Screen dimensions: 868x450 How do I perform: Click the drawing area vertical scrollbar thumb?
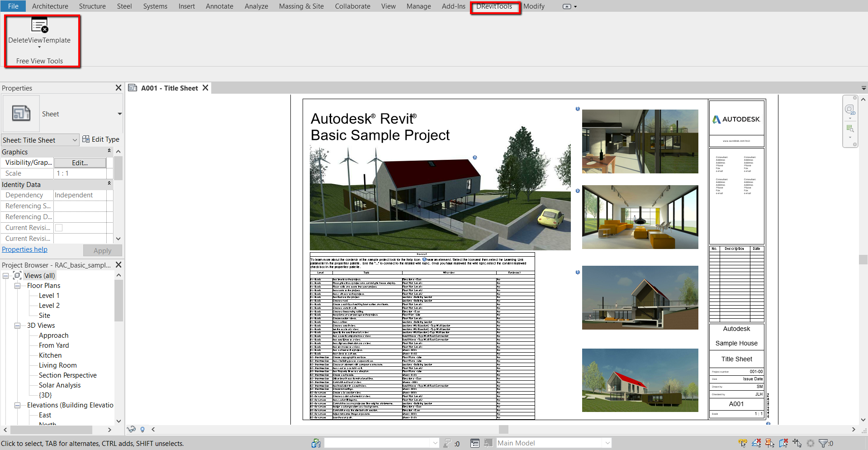(x=863, y=259)
